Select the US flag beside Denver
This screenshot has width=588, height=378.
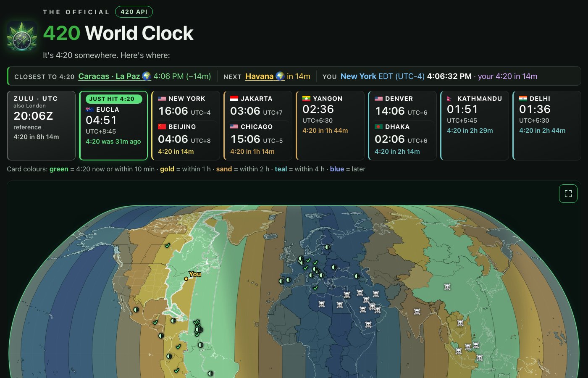point(378,99)
